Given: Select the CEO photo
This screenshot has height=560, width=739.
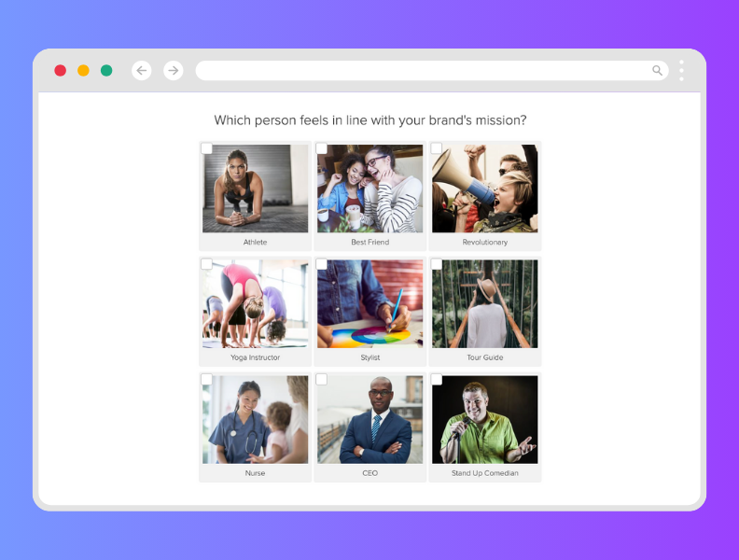Looking at the screenshot, I should click(x=370, y=419).
